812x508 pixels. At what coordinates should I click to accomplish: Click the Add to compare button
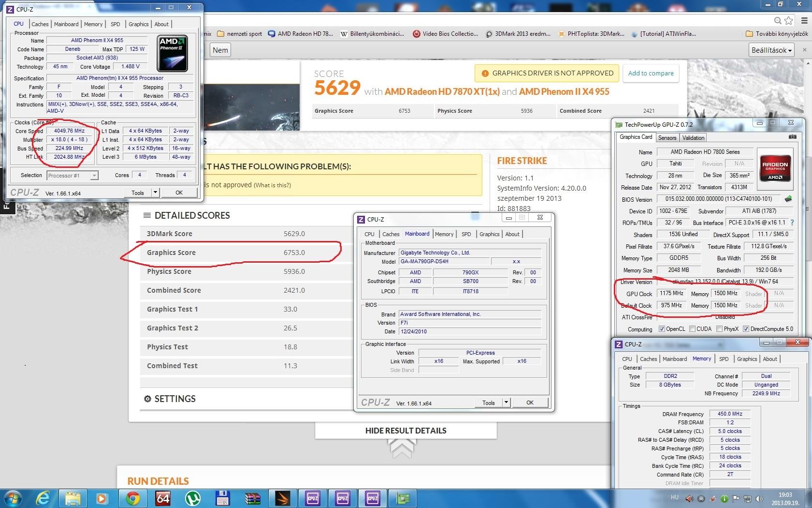651,74
